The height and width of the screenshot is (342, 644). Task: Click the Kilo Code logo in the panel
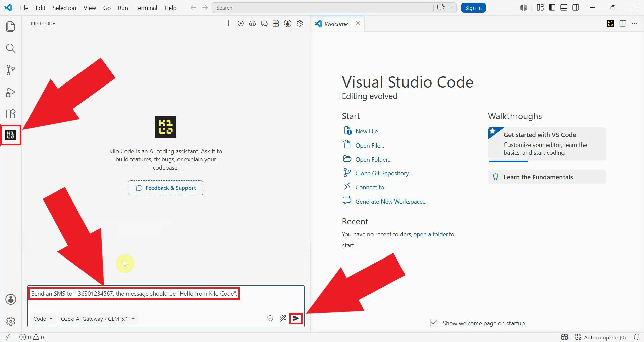(x=166, y=127)
